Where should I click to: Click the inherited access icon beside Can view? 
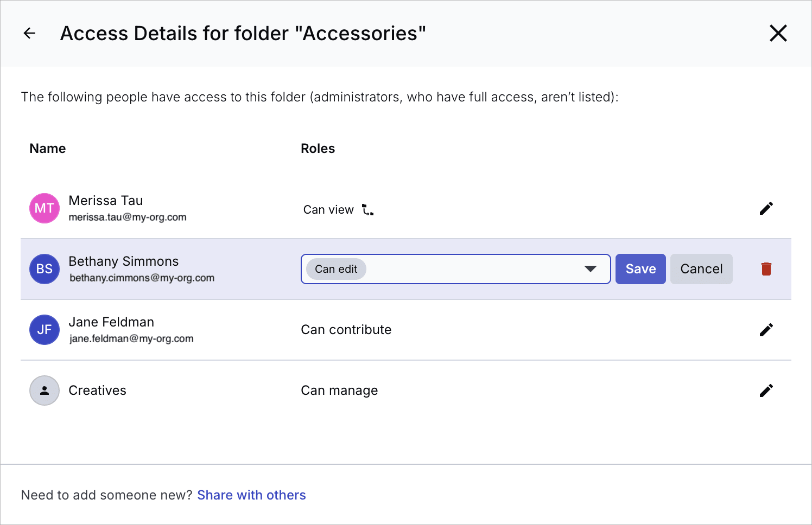tap(368, 210)
